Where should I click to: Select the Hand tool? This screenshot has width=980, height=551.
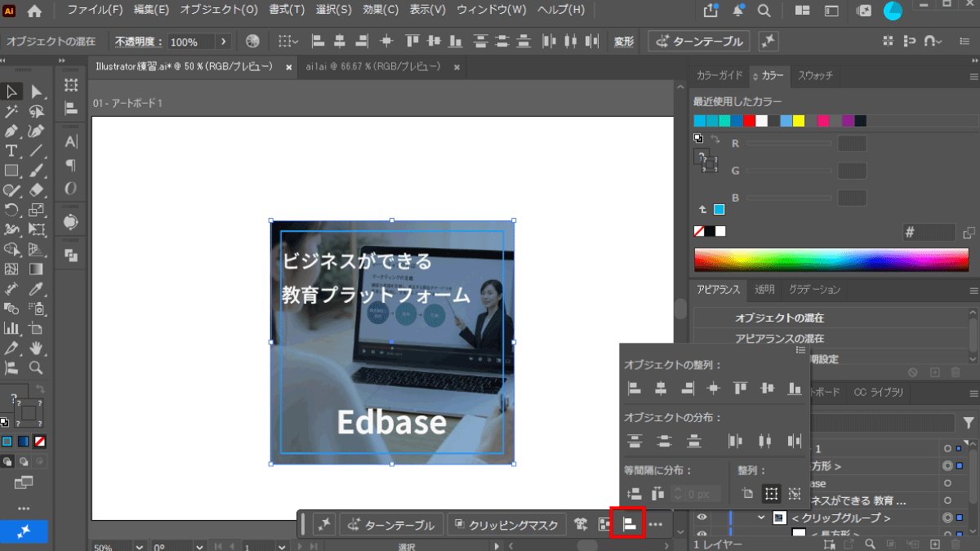(36, 349)
